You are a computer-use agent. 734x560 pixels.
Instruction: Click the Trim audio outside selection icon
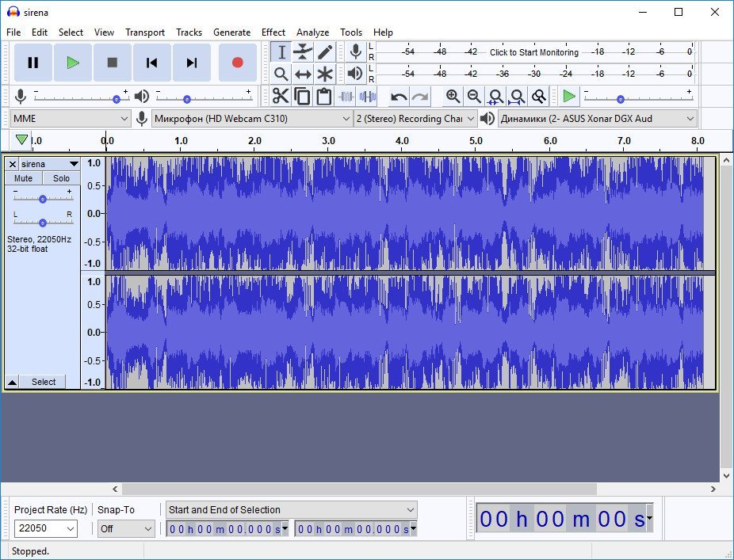[x=346, y=97]
